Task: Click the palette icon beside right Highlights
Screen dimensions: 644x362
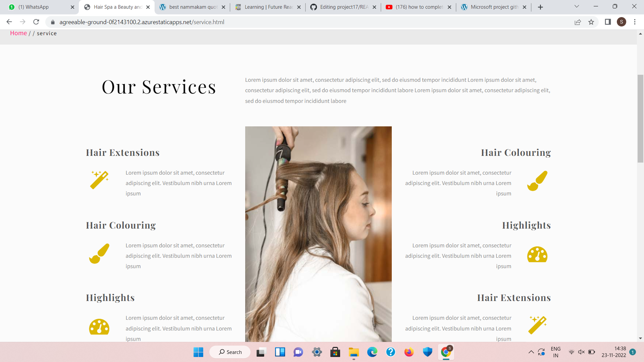Action: click(537, 254)
